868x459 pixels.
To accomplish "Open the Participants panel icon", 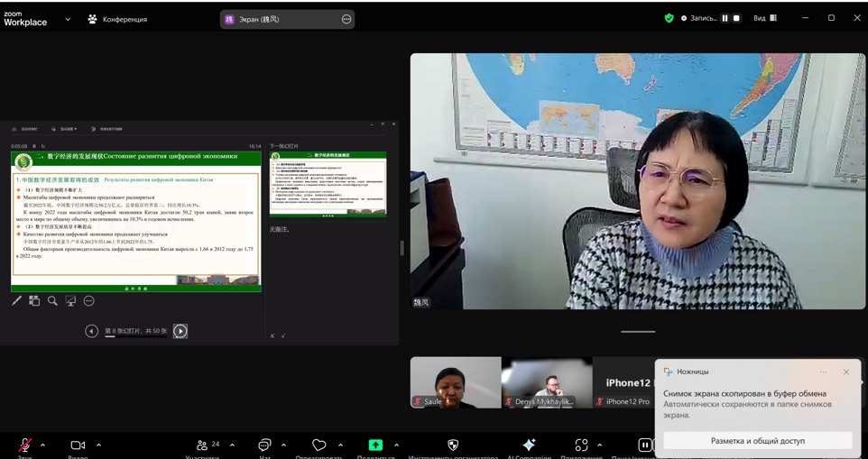I will 202,445.
